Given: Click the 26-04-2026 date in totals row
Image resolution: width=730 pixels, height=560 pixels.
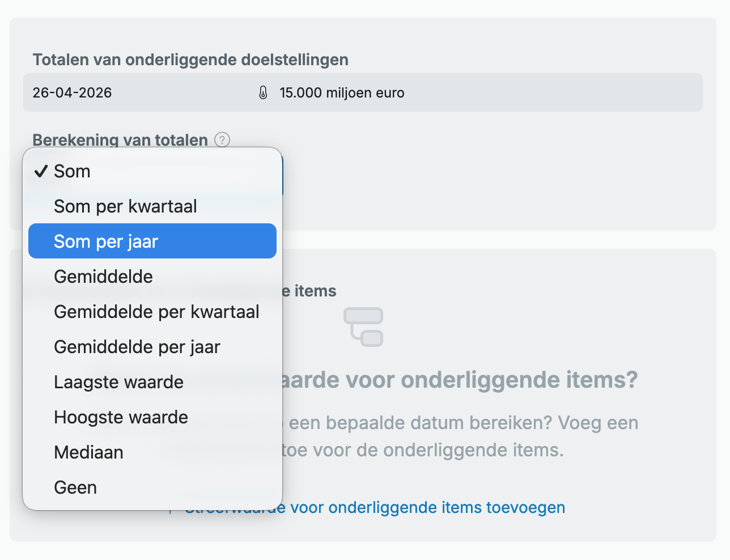Looking at the screenshot, I should [x=72, y=93].
